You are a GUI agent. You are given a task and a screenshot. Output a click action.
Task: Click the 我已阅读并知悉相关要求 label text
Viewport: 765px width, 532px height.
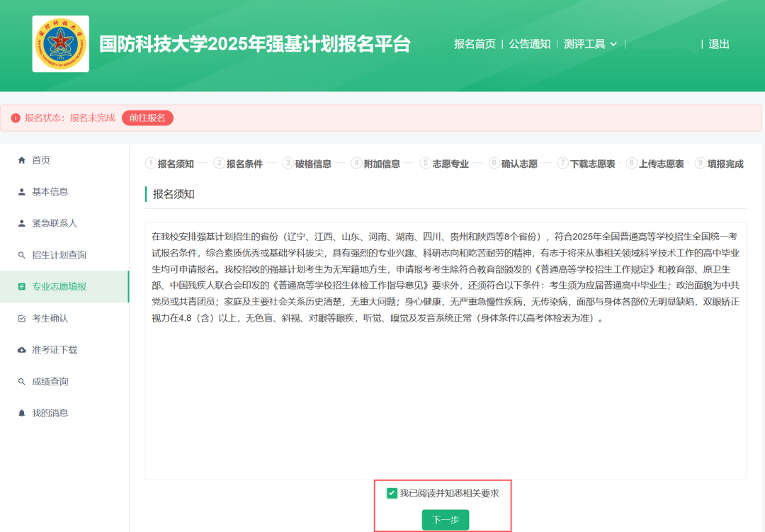(x=449, y=494)
